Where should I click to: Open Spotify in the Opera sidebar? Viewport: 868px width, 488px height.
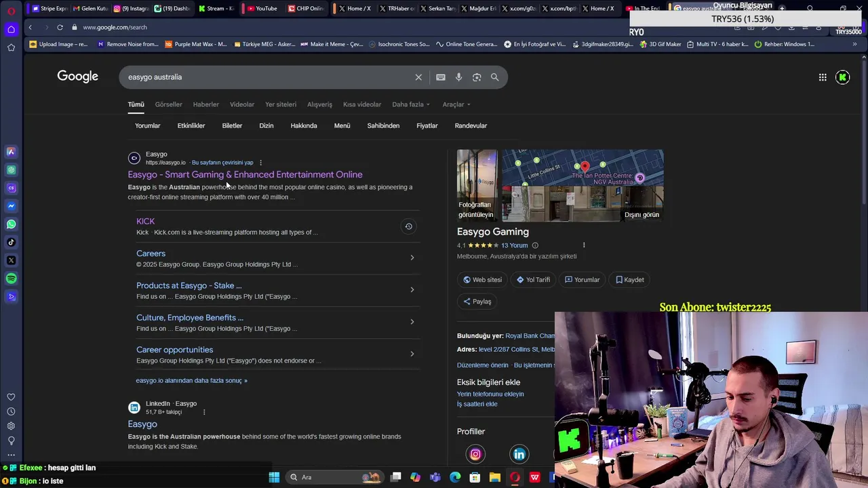[x=11, y=279]
